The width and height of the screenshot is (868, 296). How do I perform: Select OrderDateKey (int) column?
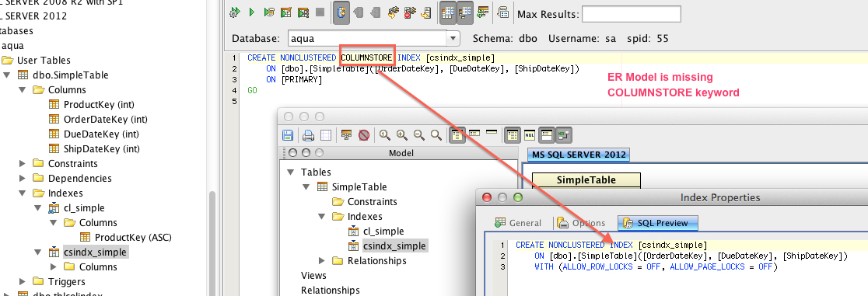click(x=105, y=119)
